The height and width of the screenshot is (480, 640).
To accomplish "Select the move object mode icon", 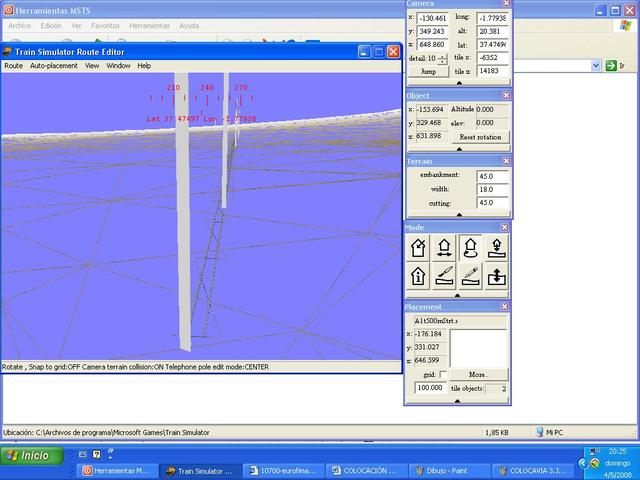I will tap(444, 247).
